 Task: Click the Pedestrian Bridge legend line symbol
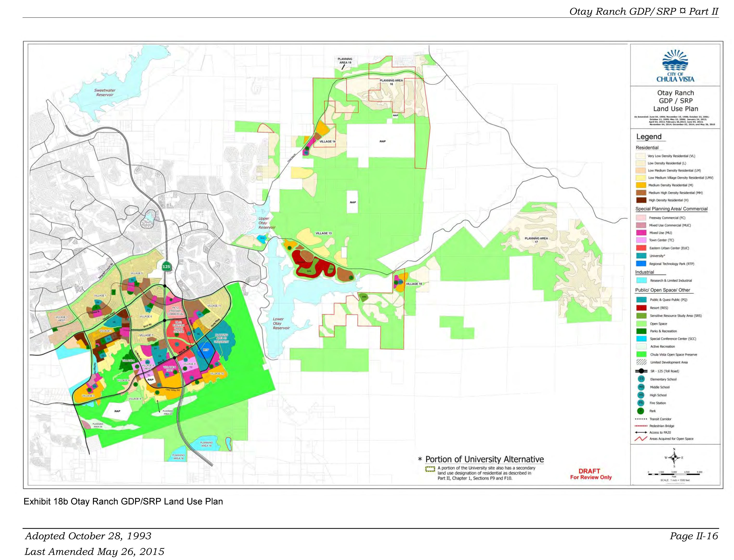point(641,426)
